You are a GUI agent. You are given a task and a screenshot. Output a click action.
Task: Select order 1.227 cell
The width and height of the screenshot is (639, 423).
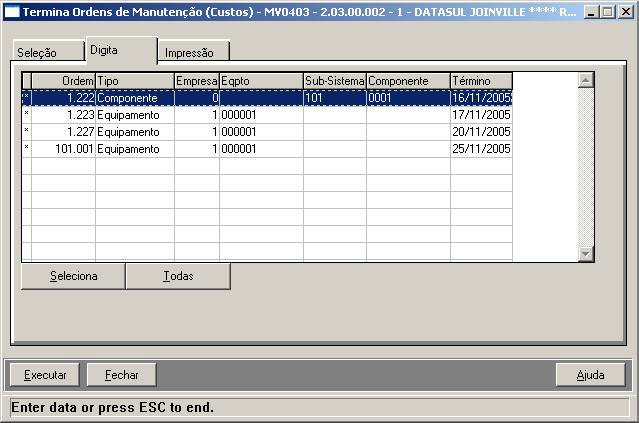(x=63, y=132)
